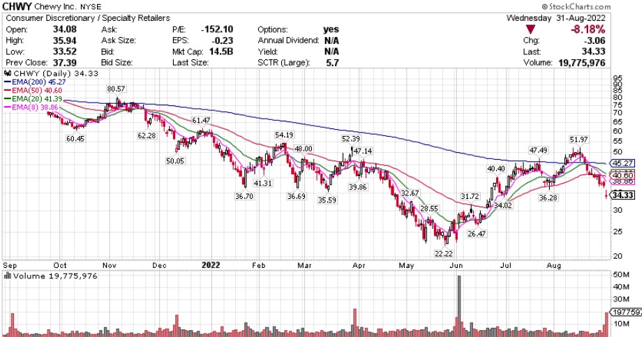This screenshot has height=337, width=644.
Task: Click the 31.72 price label
Action: click(x=470, y=197)
